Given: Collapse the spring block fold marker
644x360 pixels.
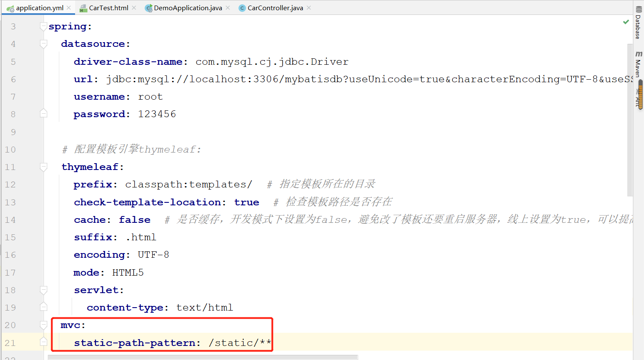Looking at the screenshot, I should (x=43, y=26).
